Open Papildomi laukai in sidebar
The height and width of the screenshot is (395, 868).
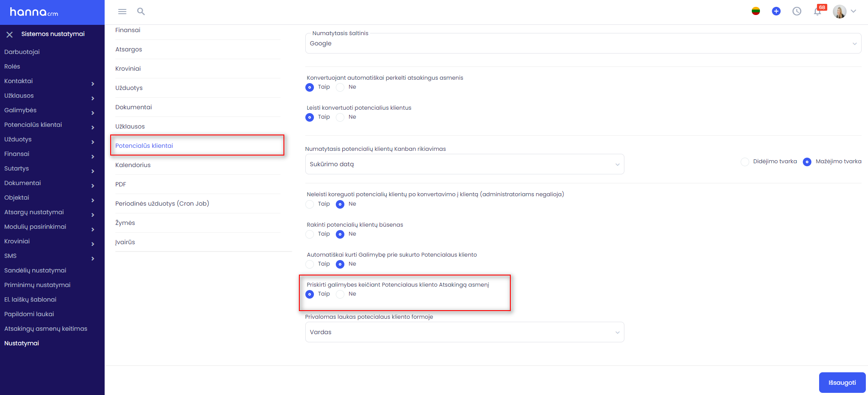pos(29,314)
